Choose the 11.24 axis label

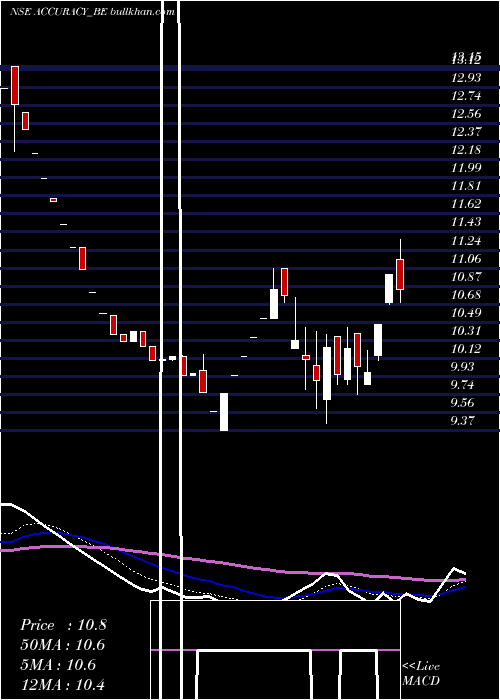[x=466, y=241]
